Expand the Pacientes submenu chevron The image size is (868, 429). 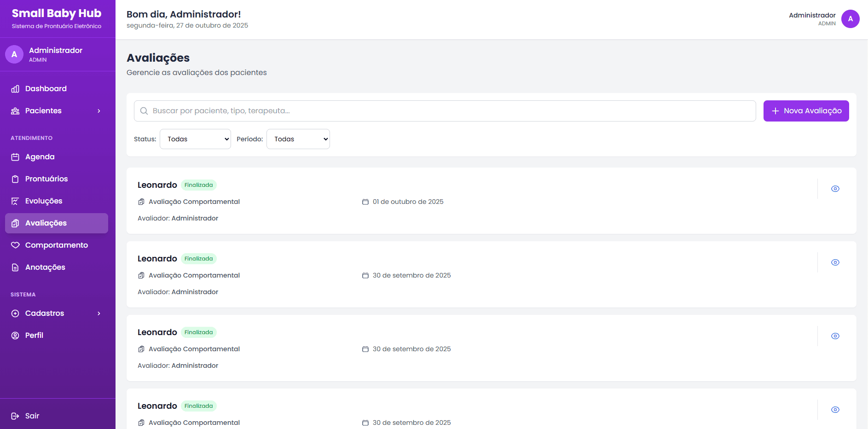(x=99, y=111)
